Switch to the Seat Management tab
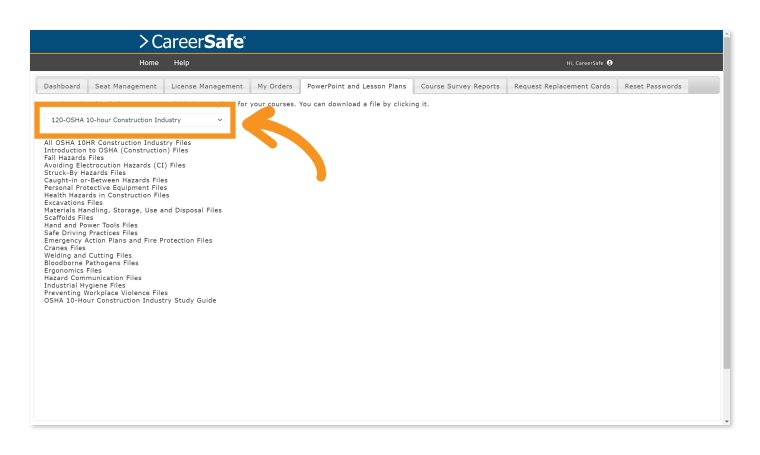The height and width of the screenshot is (455, 760). coord(126,86)
